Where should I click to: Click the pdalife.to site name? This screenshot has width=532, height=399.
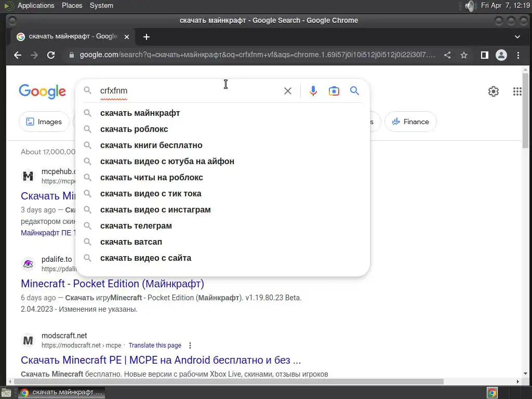[x=57, y=259]
